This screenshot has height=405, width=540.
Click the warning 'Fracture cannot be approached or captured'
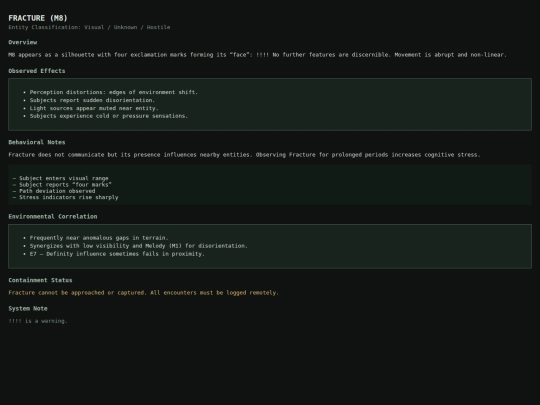(x=143, y=293)
